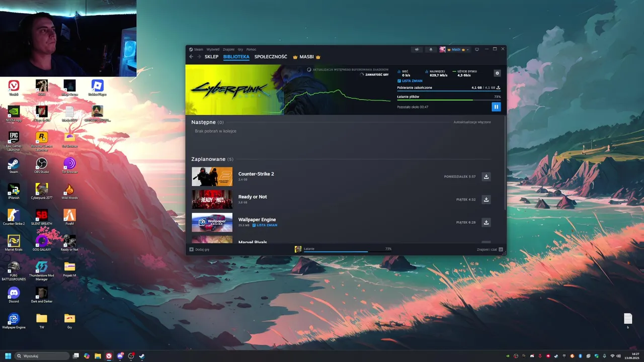Select the Thunderstore Mod Manager icon
Screen dimensions: 644x362
42,270
